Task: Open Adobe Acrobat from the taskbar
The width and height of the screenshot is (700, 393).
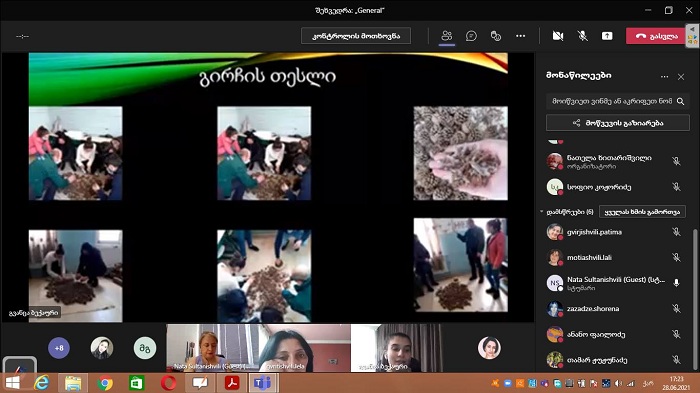Action: pos(232,383)
